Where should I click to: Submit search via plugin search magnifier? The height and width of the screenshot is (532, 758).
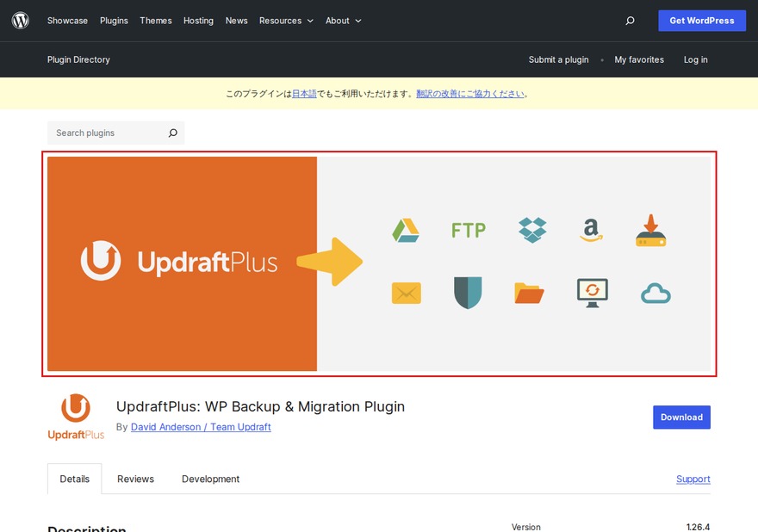(x=172, y=133)
